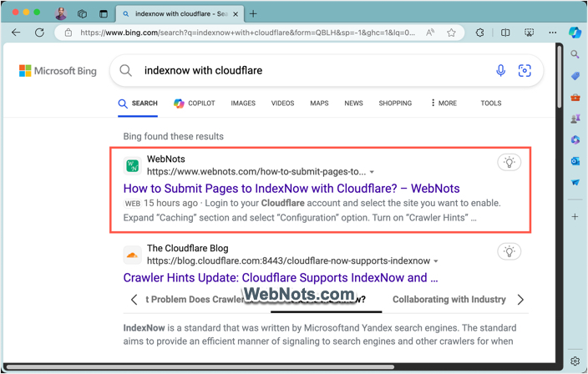The width and height of the screenshot is (588, 374).
Task: Open the profile avatar in the title bar
Action: point(61,13)
